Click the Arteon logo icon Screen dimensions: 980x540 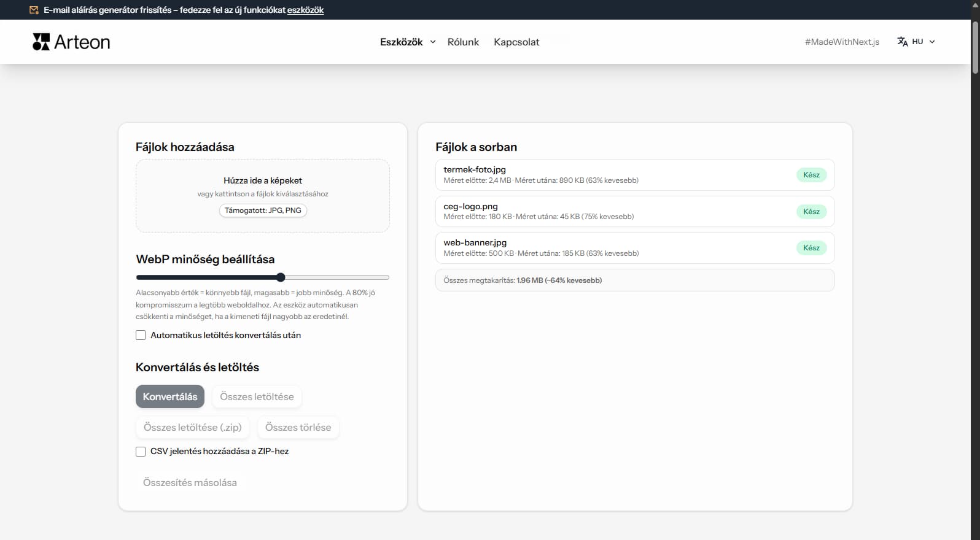41,42
